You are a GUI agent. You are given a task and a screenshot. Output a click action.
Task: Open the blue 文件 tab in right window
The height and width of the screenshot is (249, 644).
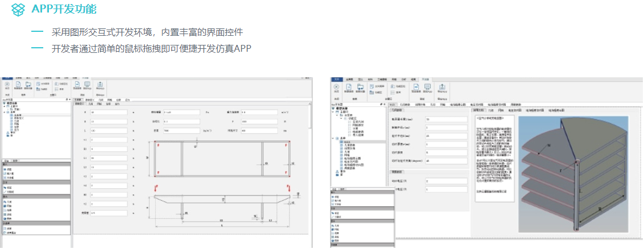[x=336, y=79]
